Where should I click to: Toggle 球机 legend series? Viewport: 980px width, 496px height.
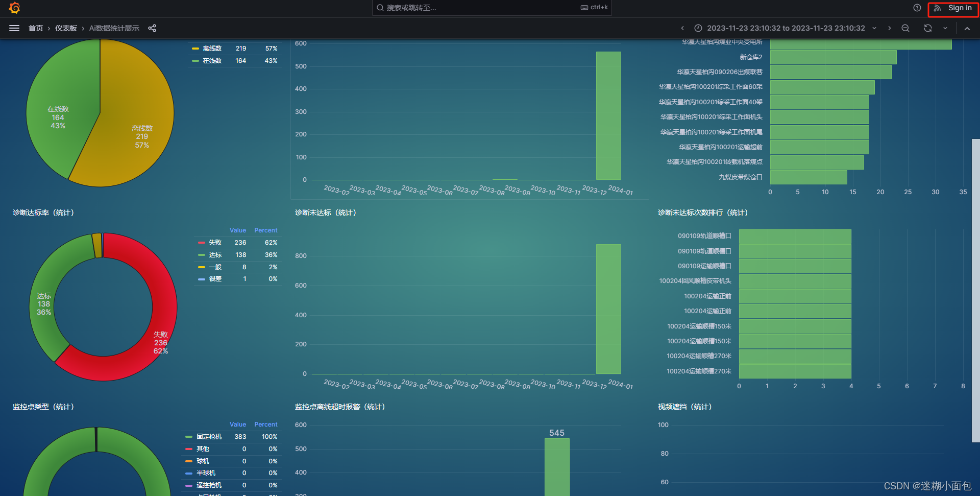coord(203,461)
